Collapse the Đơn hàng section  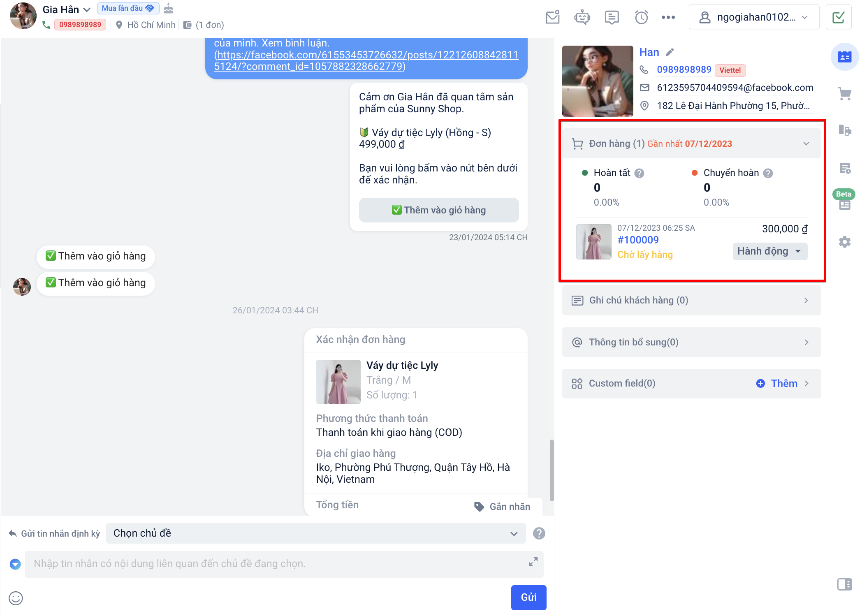point(806,144)
